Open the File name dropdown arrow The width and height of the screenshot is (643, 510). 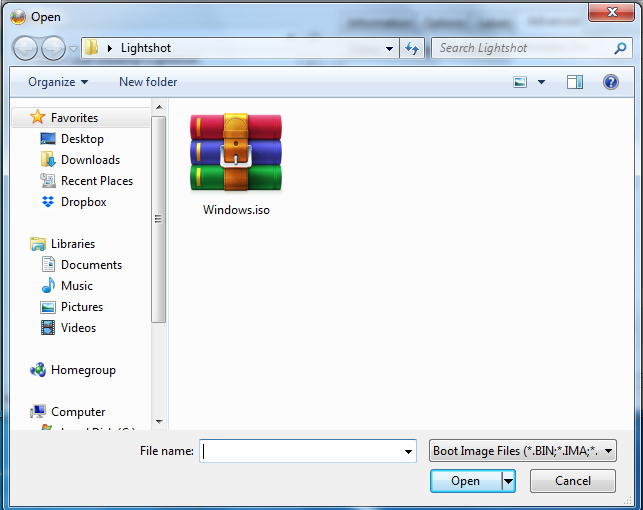[x=408, y=451]
